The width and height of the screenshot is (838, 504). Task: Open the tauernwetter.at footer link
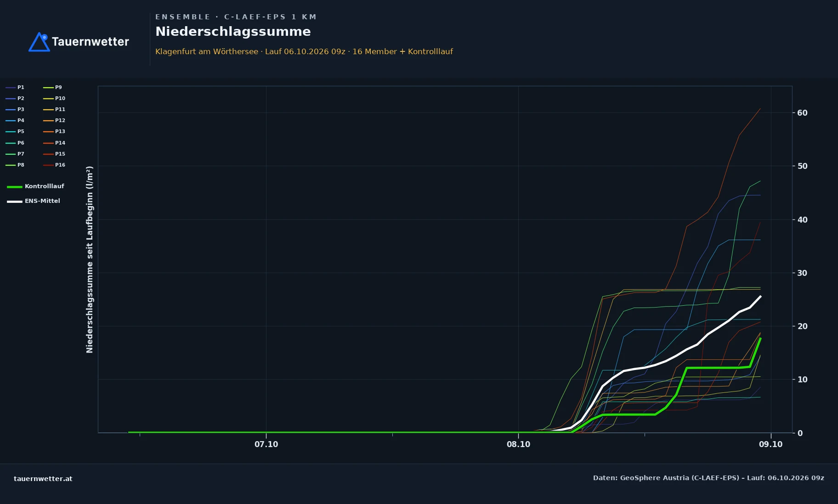pyautogui.click(x=43, y=479)
